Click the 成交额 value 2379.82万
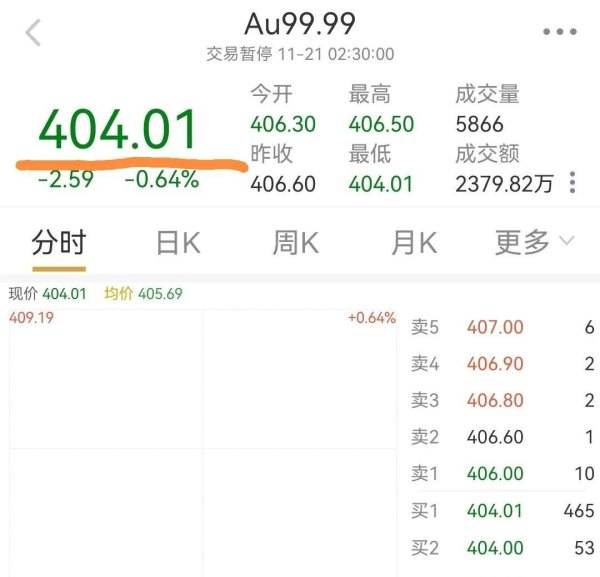The width and height of the screenshot is (600, 577). pos(504,184)
